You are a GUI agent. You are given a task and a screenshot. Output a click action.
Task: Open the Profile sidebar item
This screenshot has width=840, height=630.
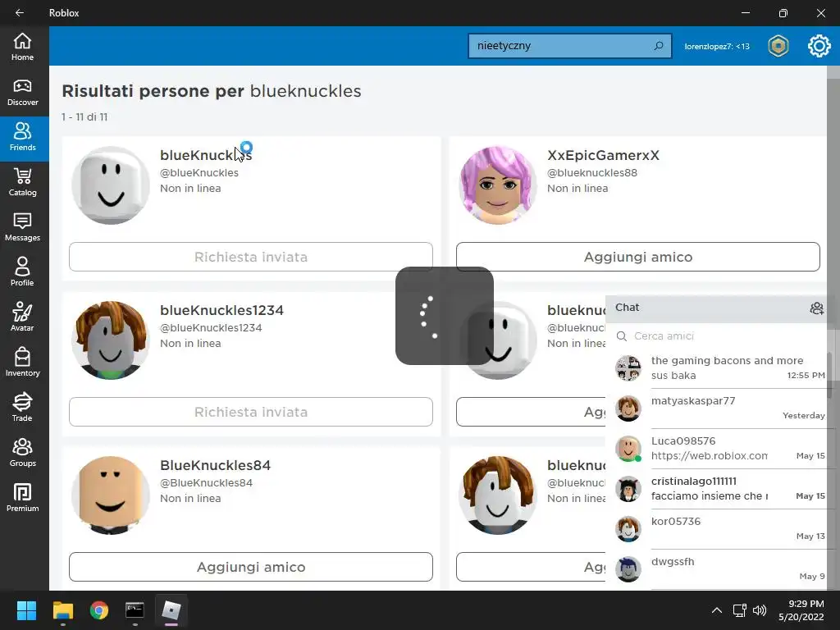pos(22,272)
